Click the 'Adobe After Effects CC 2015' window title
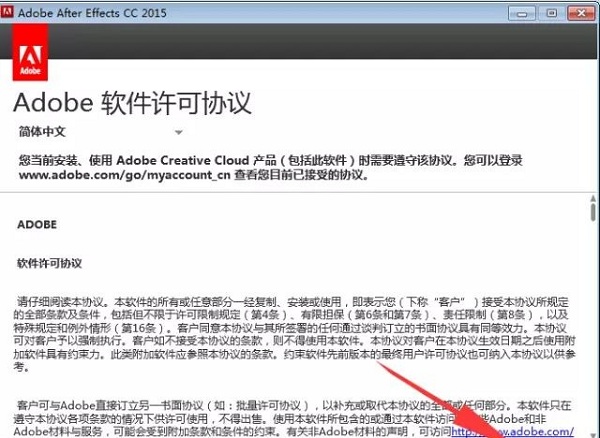This screenshot has height=438, width=600. coord(92,13)
